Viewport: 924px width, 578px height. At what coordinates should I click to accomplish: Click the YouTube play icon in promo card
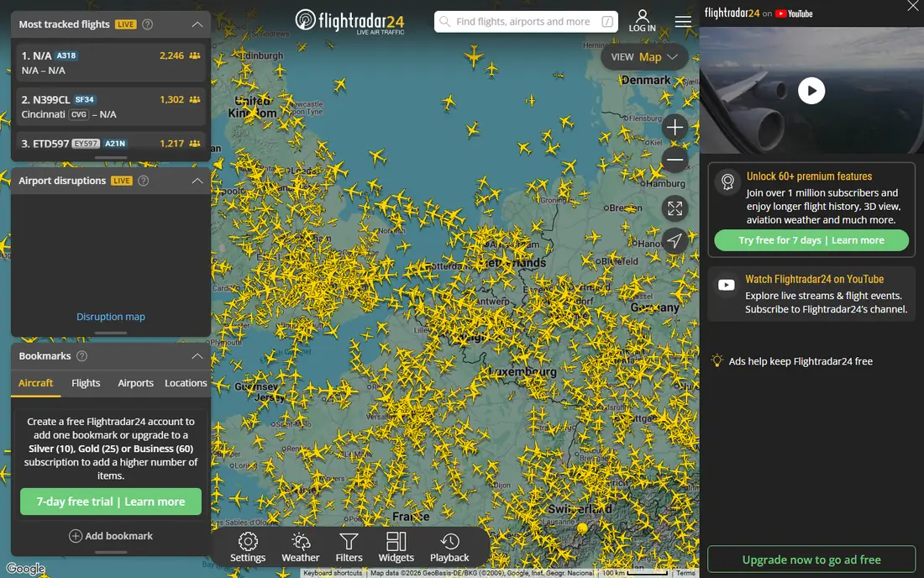pos(726,285)
